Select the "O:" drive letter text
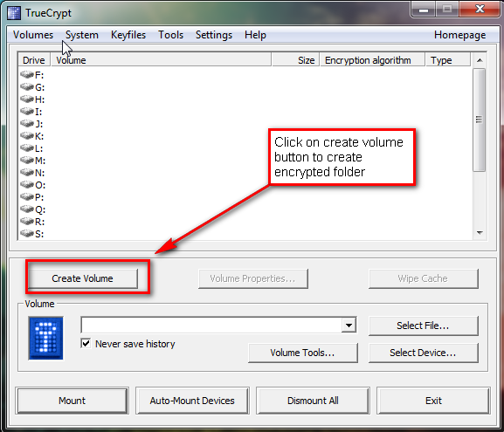The image size is (504, 432). pyautogui.click(x=40, y=185)
